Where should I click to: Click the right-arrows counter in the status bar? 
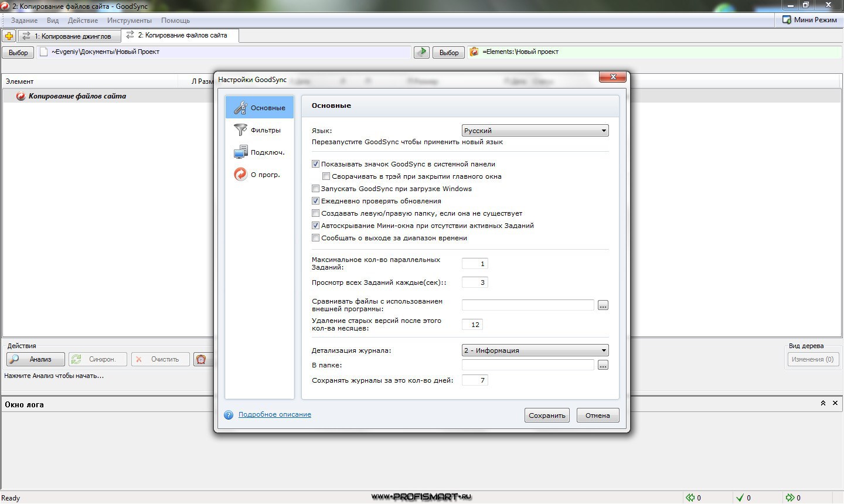click(793, 498)
